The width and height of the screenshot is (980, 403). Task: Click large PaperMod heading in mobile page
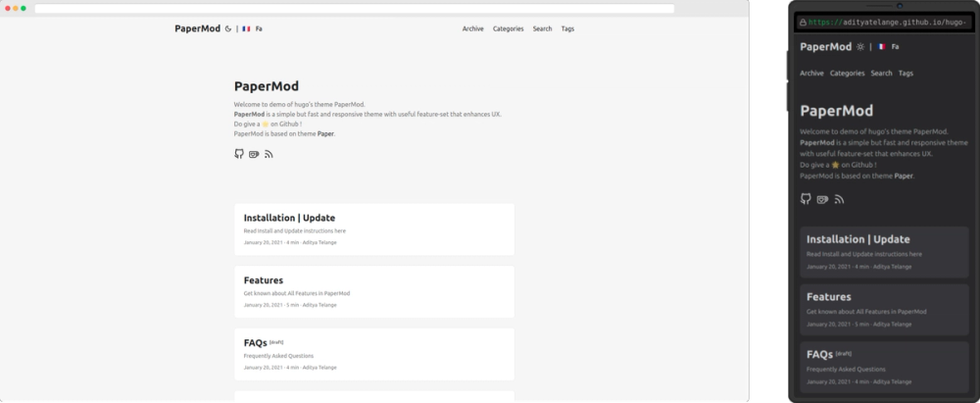coord(836,111)
